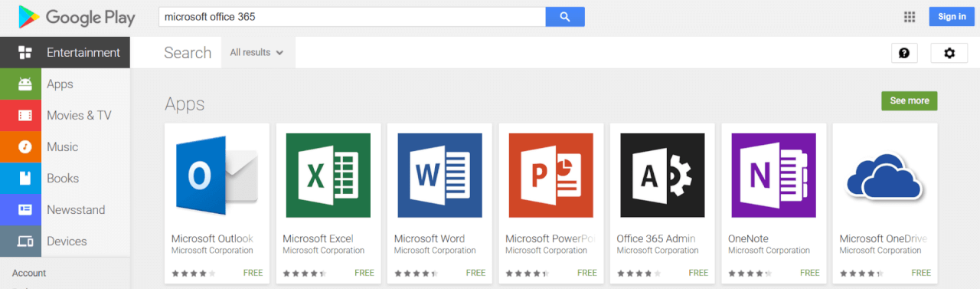Screen dimensions: 980x289
Task: Click the Outlook star rating
Action: pos(194,273)
